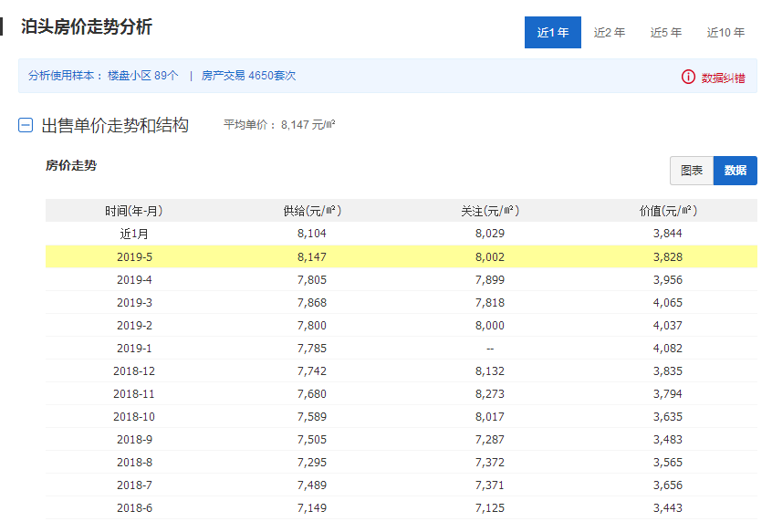The height and width of the screenshot is (532, 772).
Task: Click the 楼盘小区 89个 sample text
Action: pos(142,76)
